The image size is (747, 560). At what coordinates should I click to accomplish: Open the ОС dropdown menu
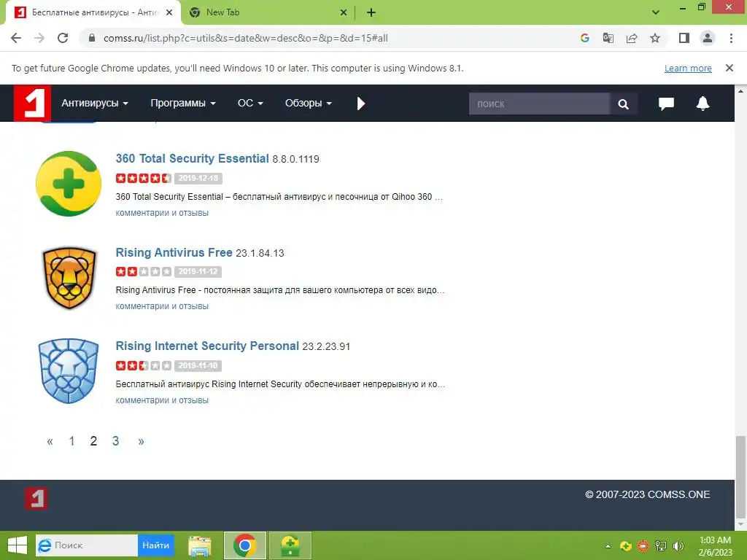click(x=250, y=104)
